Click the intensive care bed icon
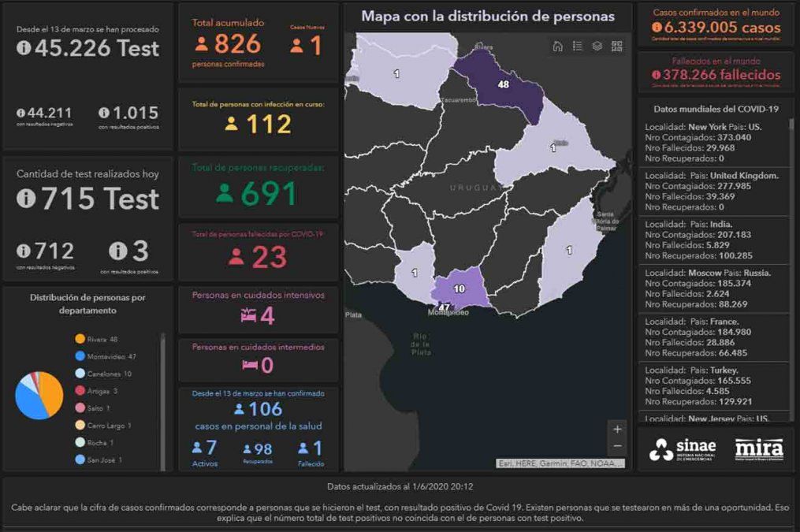Viewport: 800px width, 532px height. 248,315
